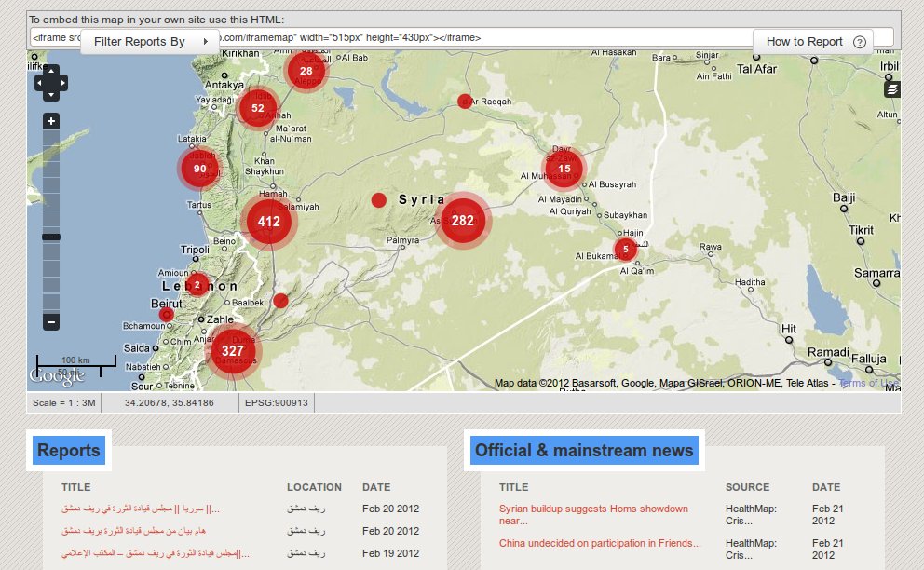Open the How to Report panel
Viewport: 924px width, 570px height.
coord(813,42)
